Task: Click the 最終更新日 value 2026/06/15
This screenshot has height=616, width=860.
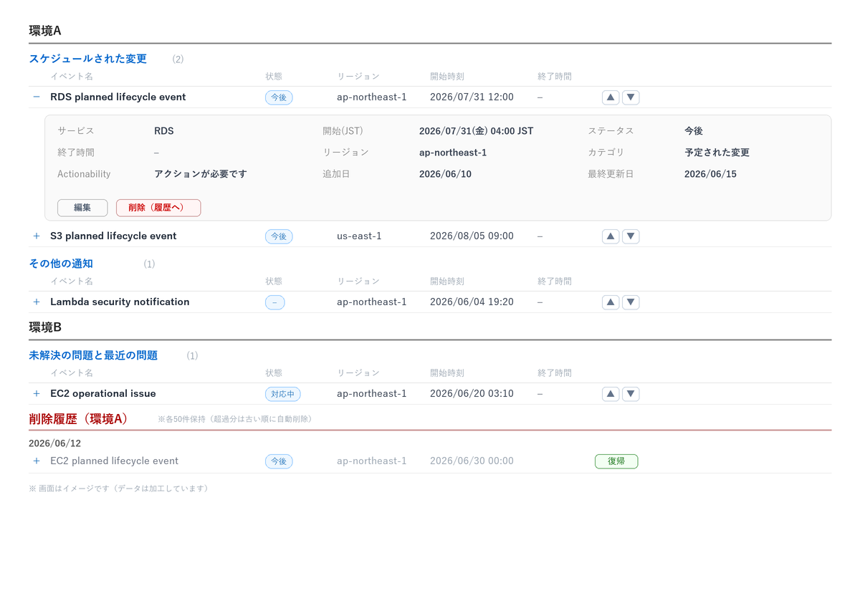Action: click(x=710, y=174)
